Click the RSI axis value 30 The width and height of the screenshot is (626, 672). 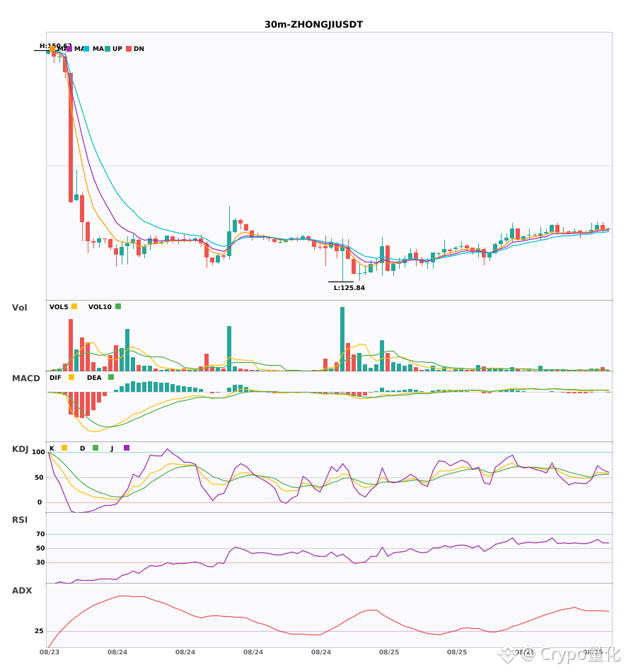[40, 562]
